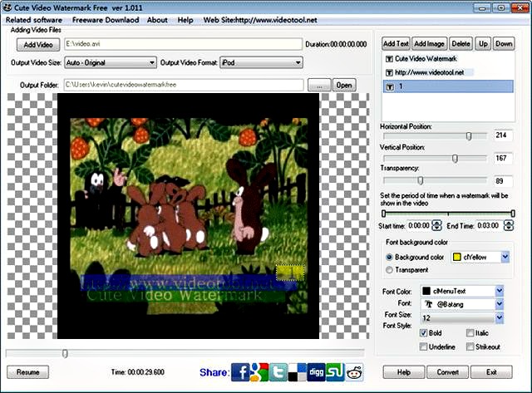532x393 pixels.
Task: Click the app icon in title bar
Action: coord(7,7)
